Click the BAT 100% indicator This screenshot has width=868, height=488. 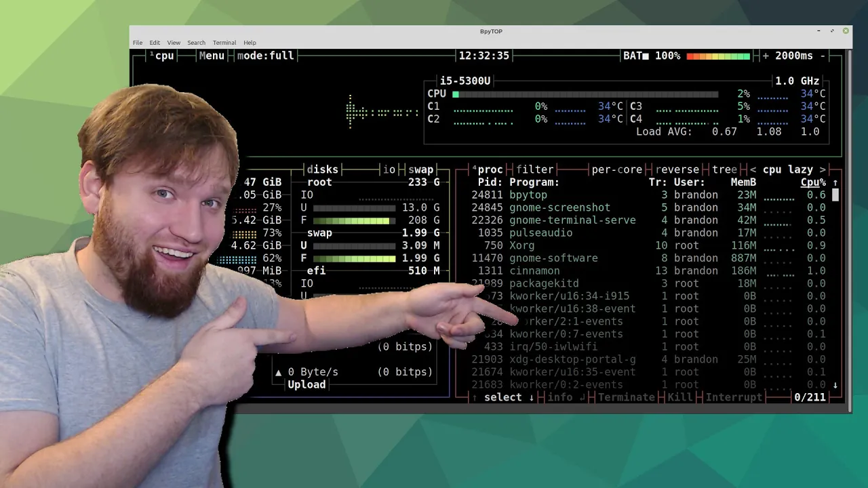pyautogui.click(x=652, y=56)
